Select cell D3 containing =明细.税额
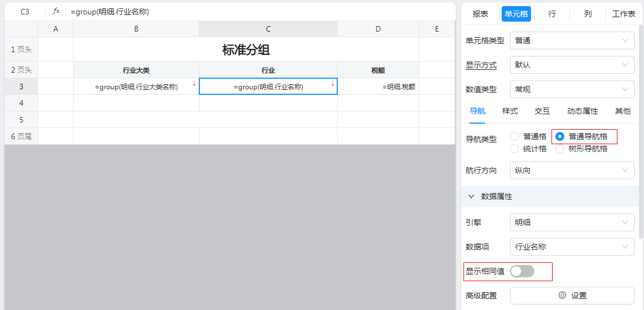The image size is (644, 310). tap(378, 87)
